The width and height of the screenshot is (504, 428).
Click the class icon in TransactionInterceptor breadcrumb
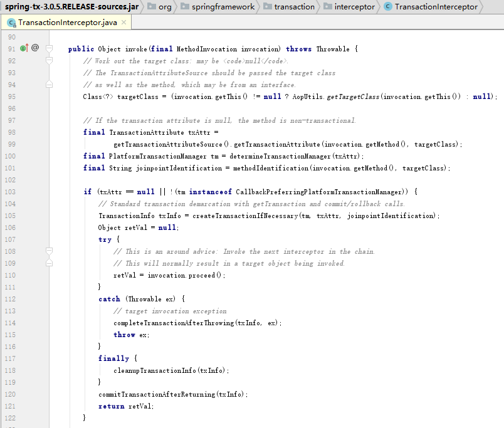pos(388,6)
